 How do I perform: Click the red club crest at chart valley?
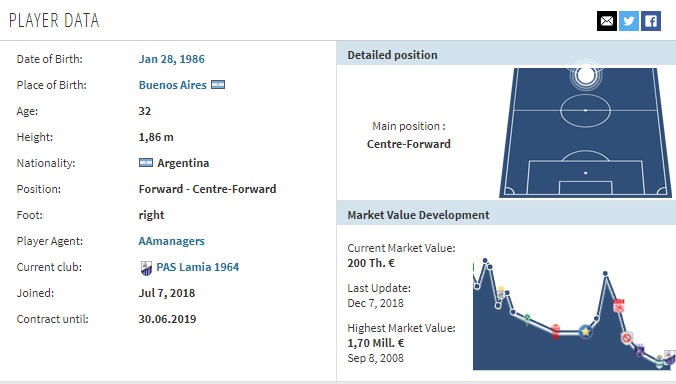tap(556, 331)
